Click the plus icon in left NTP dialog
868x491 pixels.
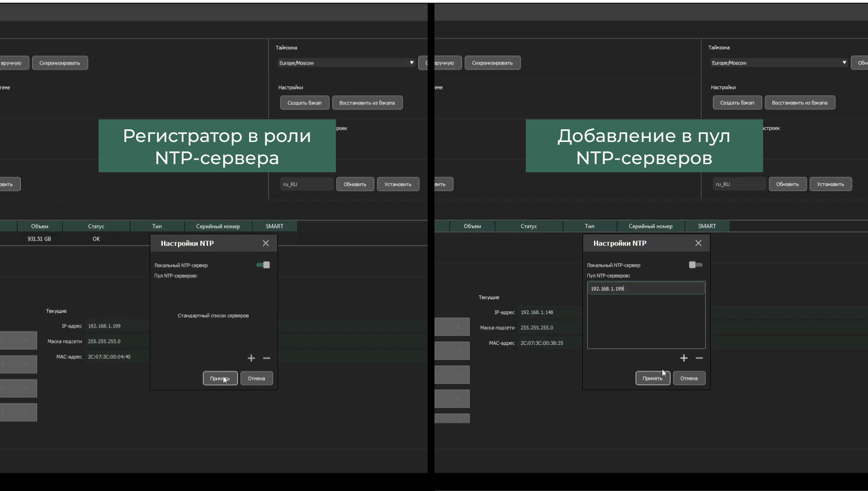[x=251, y=358]
